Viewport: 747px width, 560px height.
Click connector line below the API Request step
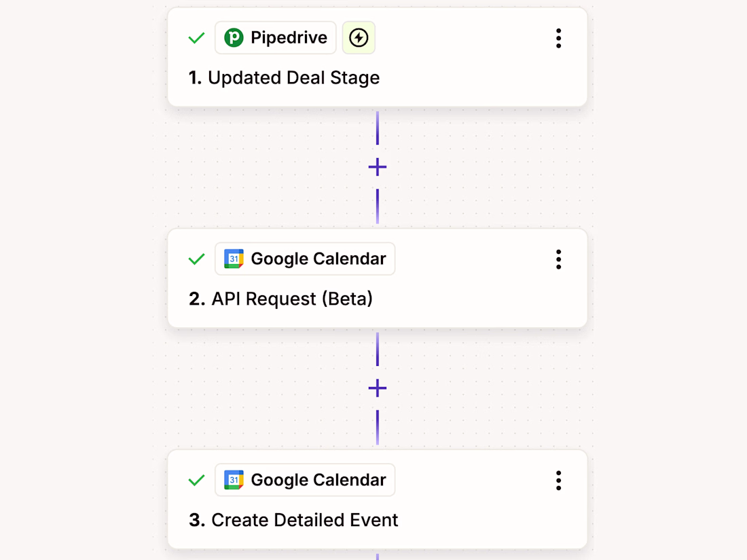tap(378, 349)
